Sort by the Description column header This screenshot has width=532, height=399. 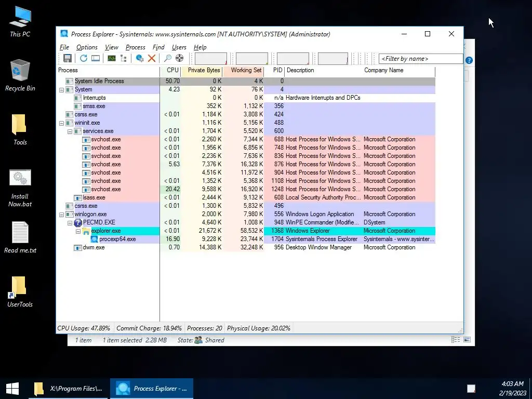pos(324,70)
